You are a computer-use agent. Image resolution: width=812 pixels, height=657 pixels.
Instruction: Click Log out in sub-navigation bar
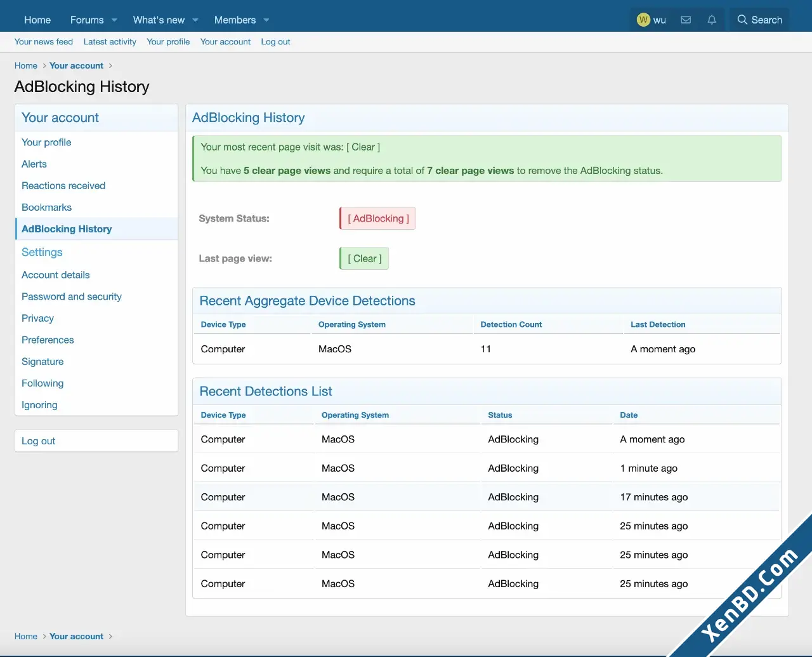[275, 42]
